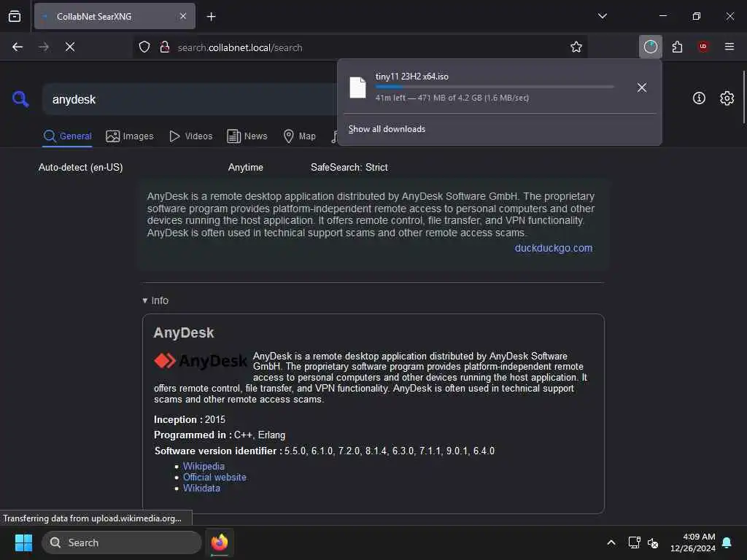Screen dimensions: 747x560
Task: Click the tracking protection shield icon
Action: click(144, 47)
